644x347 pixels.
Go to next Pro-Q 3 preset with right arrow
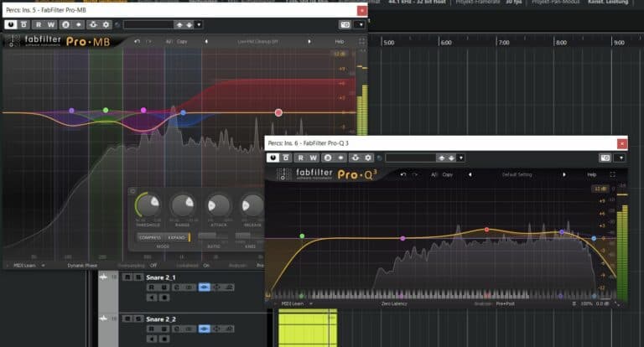tap(564, 174)
